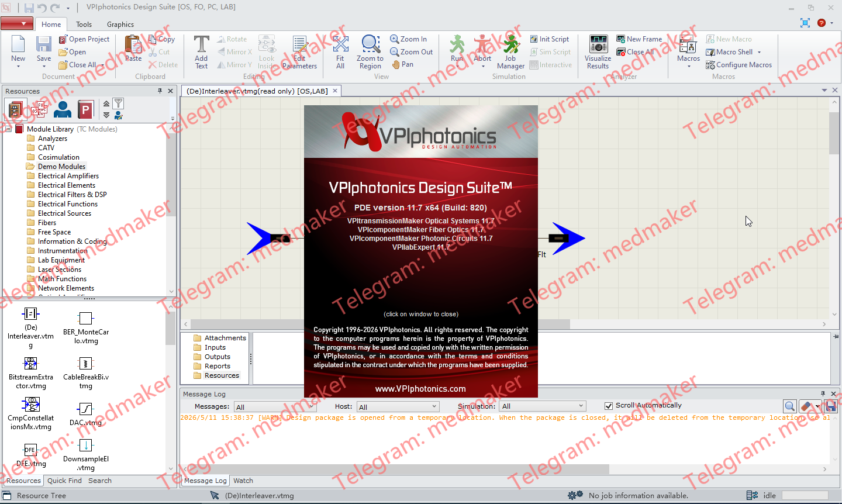The width and height of the screenshot is (842, 504).
Task: Open the Macros icon
Action: coord(688,44)
